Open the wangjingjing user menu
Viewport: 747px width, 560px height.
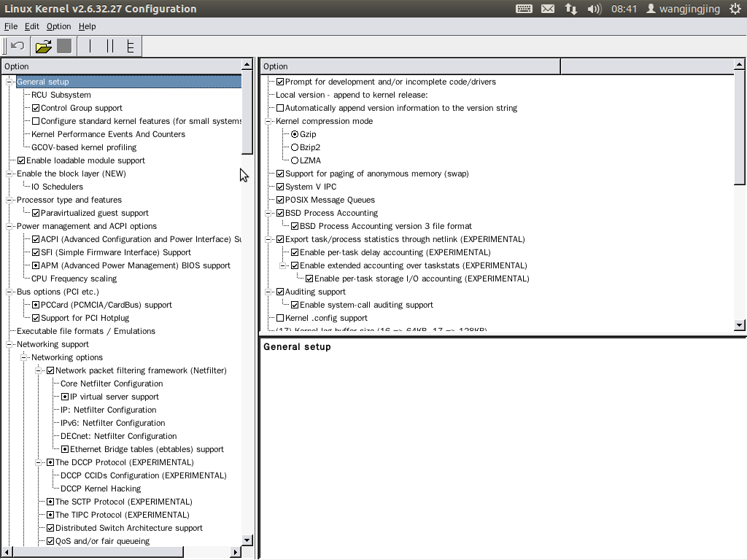point(683,9)
